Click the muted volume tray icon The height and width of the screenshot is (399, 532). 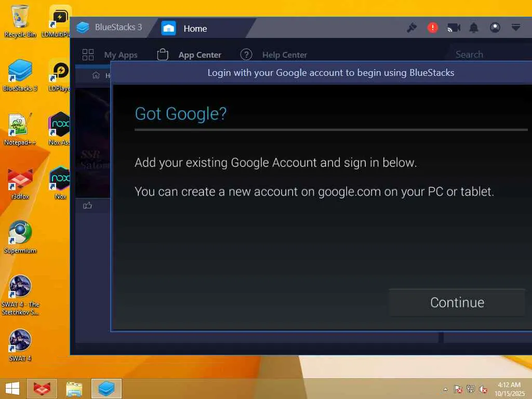[483, 389]
